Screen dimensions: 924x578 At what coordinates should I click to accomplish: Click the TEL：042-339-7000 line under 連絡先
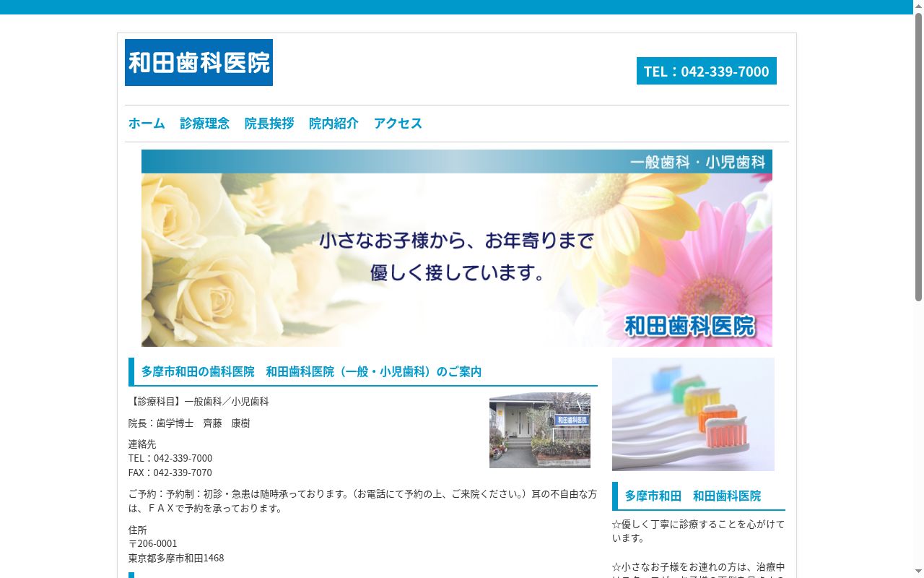pyautogui.click(x=170, y=458)
